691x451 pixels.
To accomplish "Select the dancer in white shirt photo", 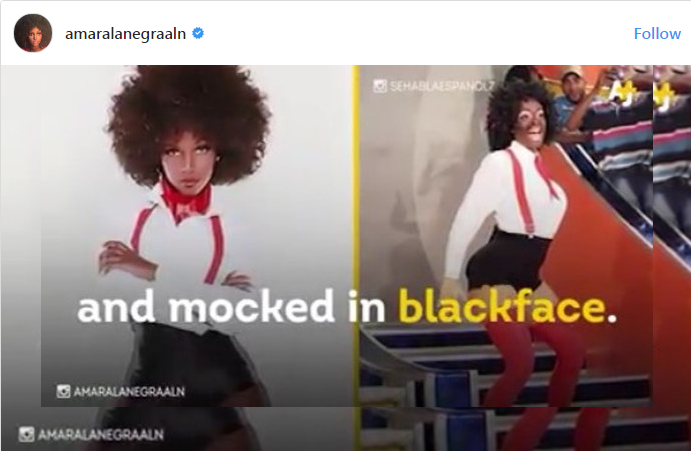I will [x=516, y=238].
